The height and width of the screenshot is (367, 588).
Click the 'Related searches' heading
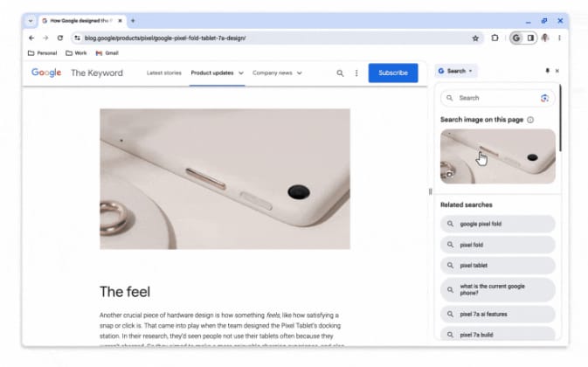click(467, 204)
